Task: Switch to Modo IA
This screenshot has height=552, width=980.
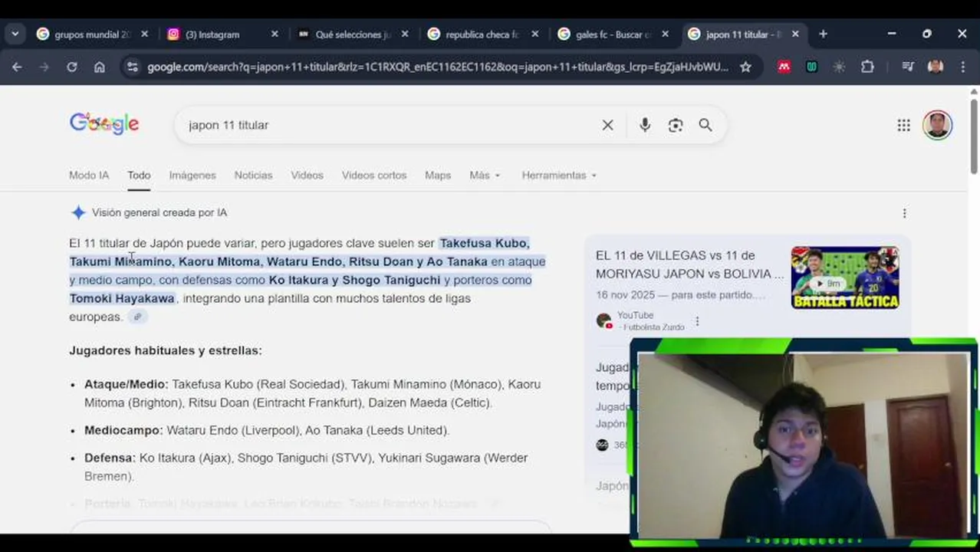Action: (x=89, y=175)
